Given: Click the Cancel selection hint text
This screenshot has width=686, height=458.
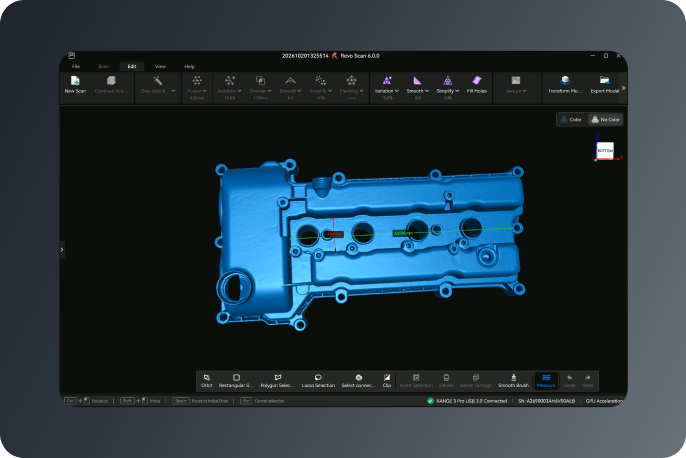Looking at the screenshot, I should [x=270, y=401].
